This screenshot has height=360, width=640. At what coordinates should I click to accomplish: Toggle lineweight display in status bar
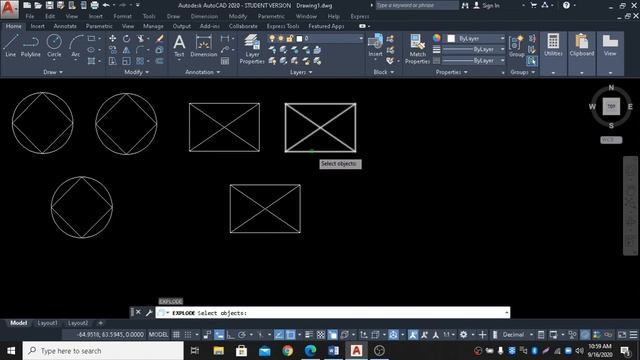(309, 335)
